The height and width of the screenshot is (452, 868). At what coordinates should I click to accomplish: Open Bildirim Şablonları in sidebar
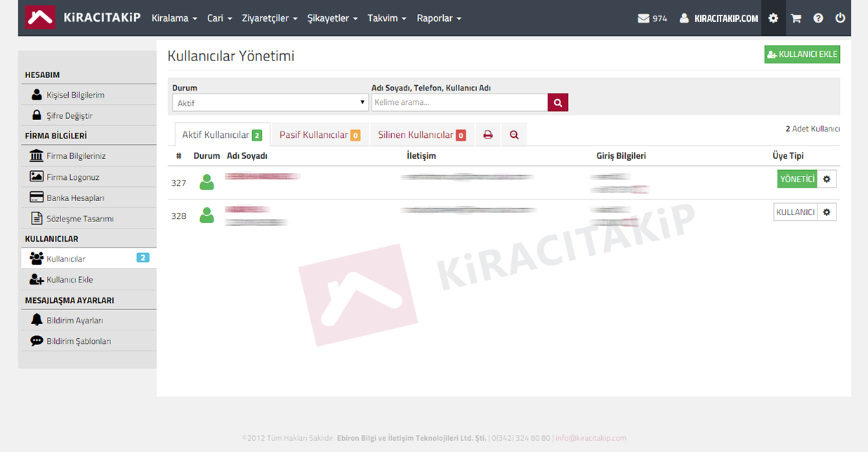tap(88, 341)
